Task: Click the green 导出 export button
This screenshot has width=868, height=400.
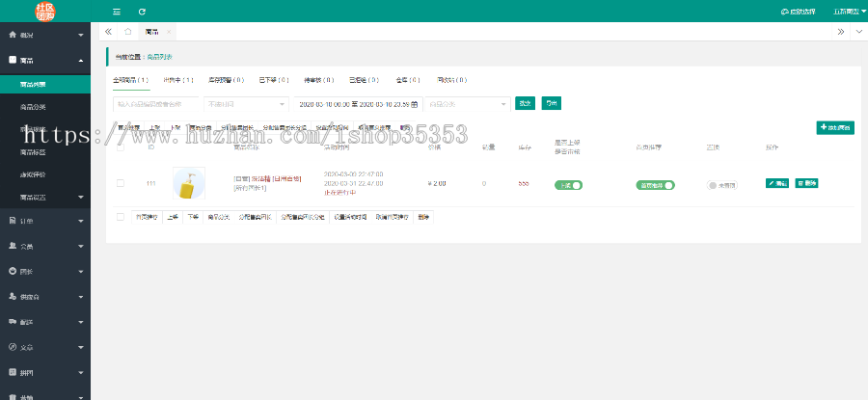Action: pos(552,103)
